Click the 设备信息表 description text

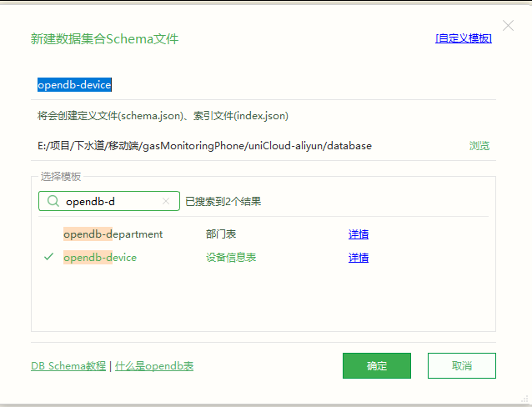point(231,258)
